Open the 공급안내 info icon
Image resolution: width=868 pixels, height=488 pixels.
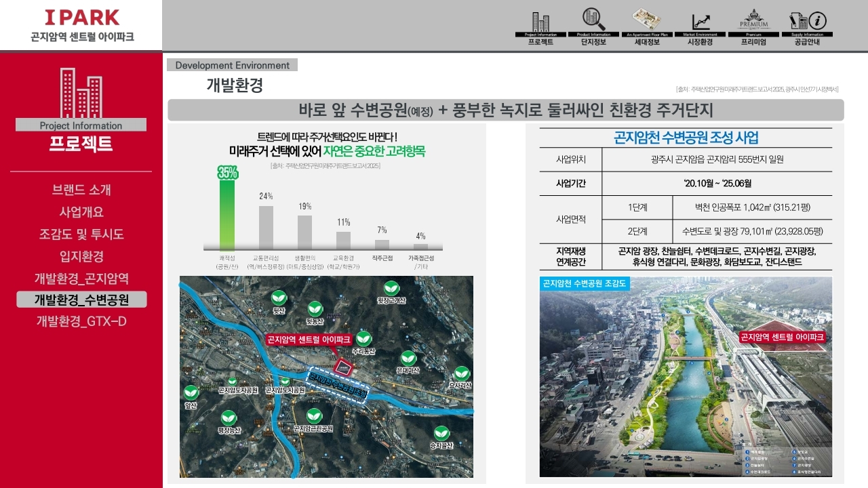click(808, 20)
